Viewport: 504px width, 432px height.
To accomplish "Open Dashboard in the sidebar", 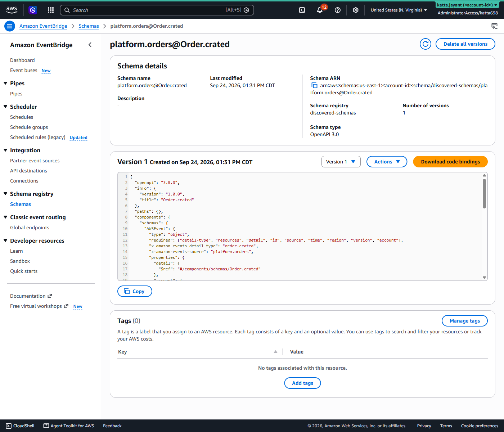I will coord(22,60).
